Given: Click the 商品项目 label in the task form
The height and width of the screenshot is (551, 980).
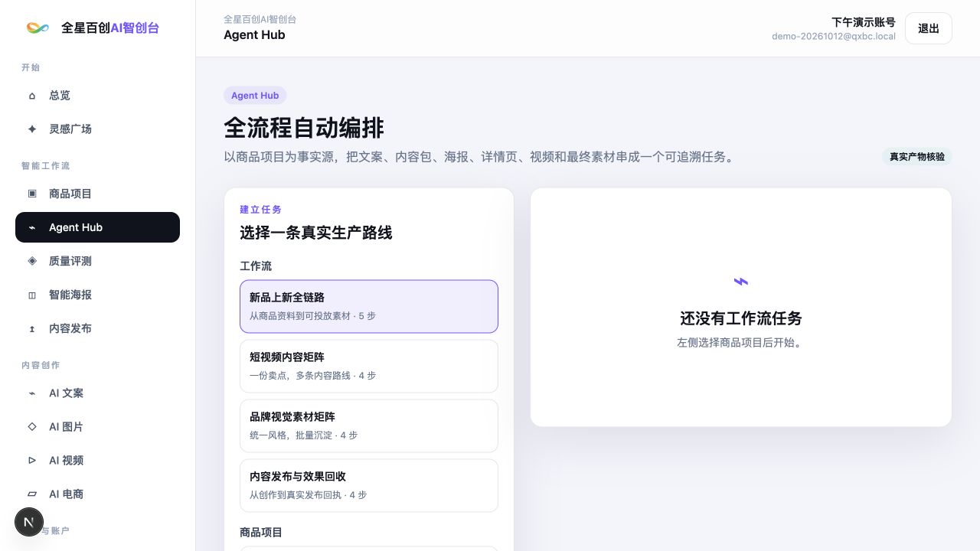Looking at the screenshot, I should pyautogui.click(x=261, y=532).
